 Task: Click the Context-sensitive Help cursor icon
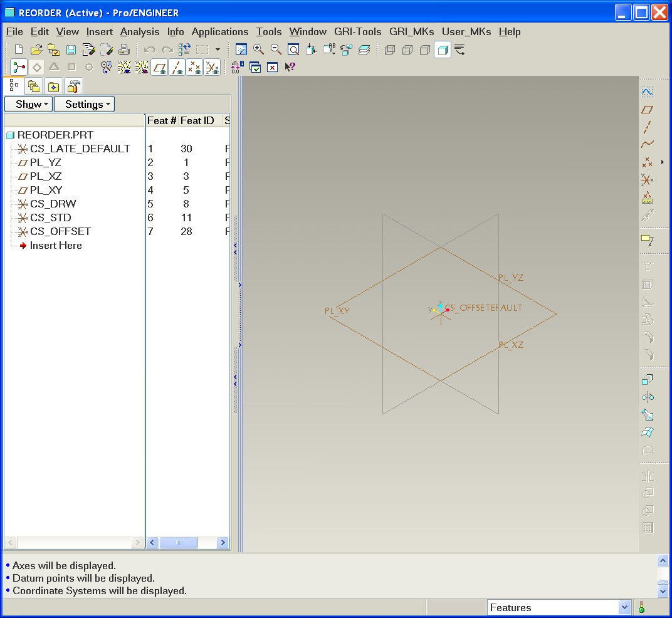tap(290, 67)
